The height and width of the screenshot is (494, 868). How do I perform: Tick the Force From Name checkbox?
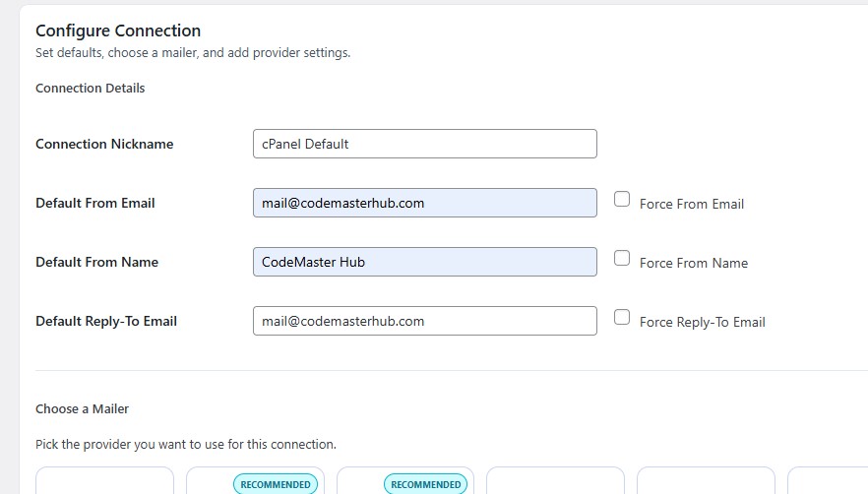(x=622, y=259)
